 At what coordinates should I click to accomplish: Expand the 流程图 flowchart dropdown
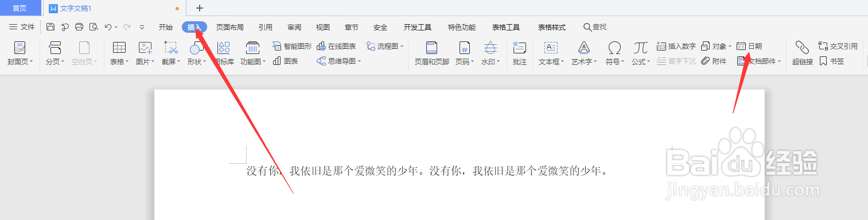pyautogui.click(x=402, y=46)
